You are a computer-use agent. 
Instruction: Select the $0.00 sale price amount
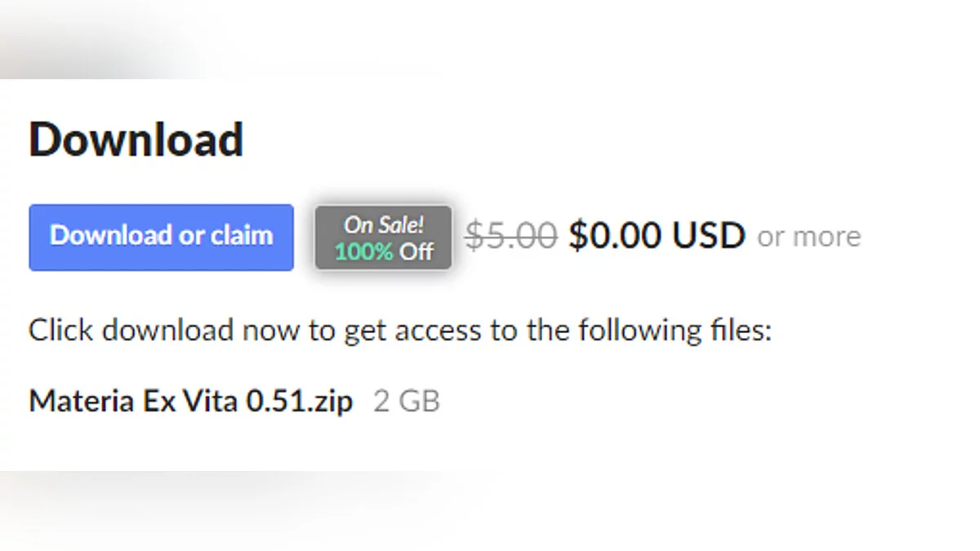tap(616, 236)
